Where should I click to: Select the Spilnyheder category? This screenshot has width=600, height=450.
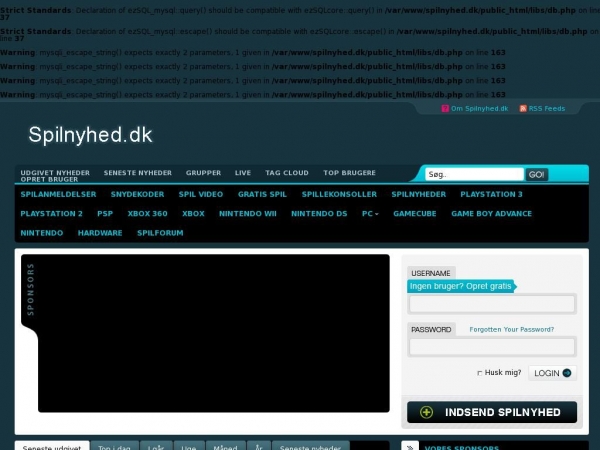(x=419, y=194)
